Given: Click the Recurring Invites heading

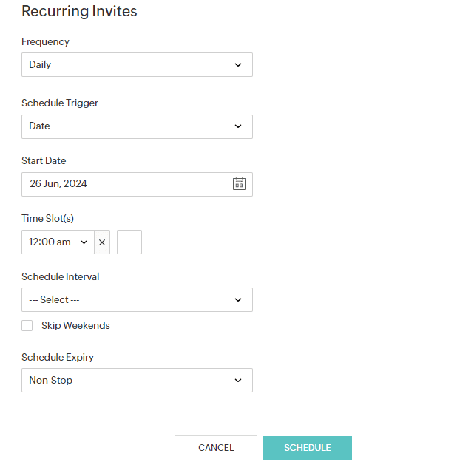Looking at the screenshot, I should (79, 12).
